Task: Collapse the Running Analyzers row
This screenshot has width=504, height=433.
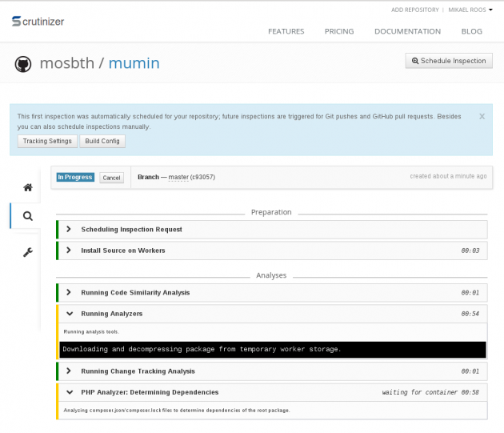Action: click(x=272, y=314)
